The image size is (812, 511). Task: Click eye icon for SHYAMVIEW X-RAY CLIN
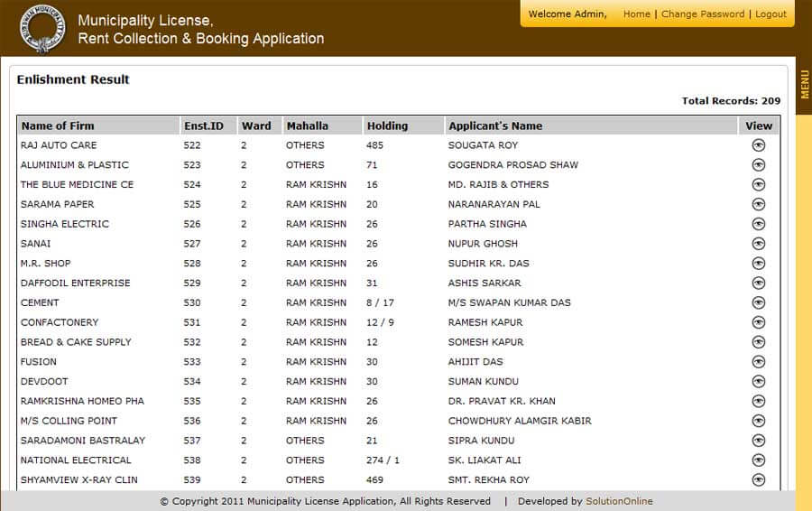(x=758, y=480)
